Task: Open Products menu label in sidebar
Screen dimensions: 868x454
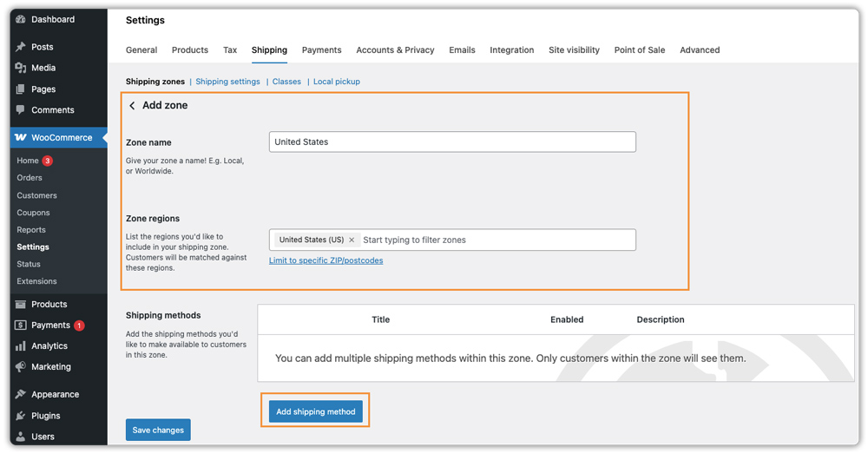Action: coord(49,304)
